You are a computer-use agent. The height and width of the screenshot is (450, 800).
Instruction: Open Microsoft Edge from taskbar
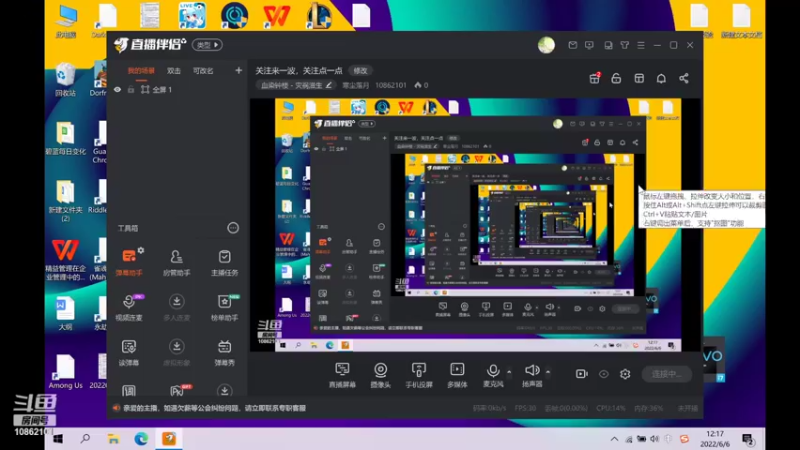[x=141, y=439]
